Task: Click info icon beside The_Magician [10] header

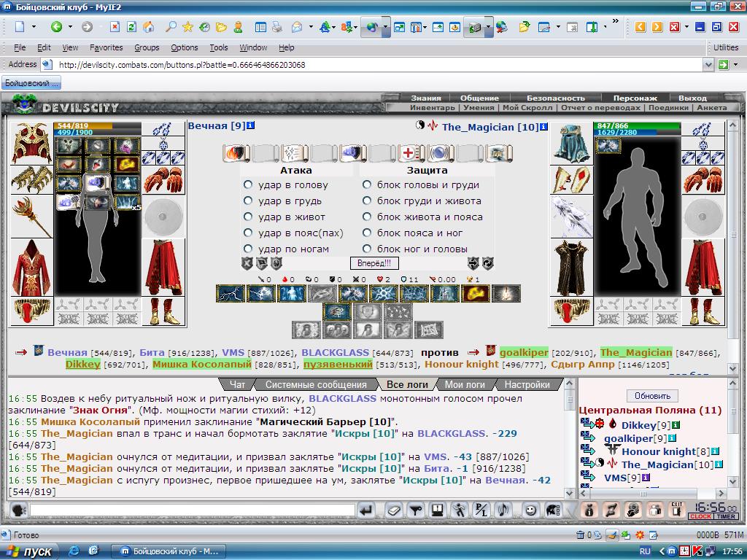Action: coord(543,127)
